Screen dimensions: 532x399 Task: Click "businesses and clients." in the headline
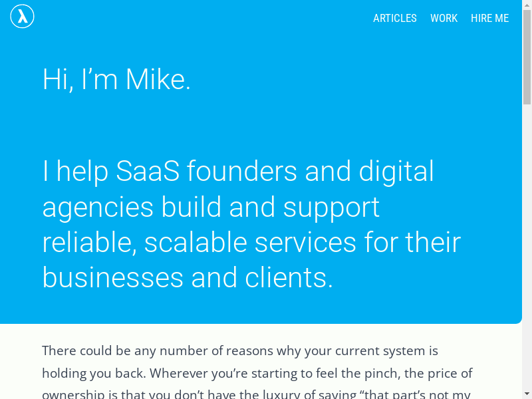(x=188, y=277)
